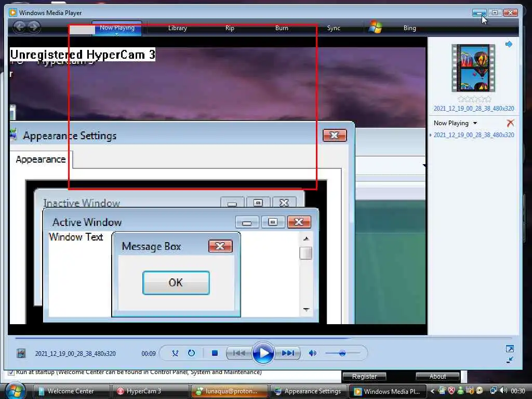Mute the player sound
Image resolution: width=532 pixels, height=399 pixels.
(x=312, y=353)
